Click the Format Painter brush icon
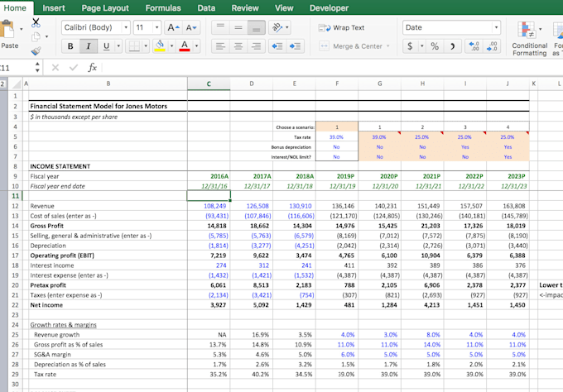The height and width of the screenshot is (392, 563). tap(36, 51)
